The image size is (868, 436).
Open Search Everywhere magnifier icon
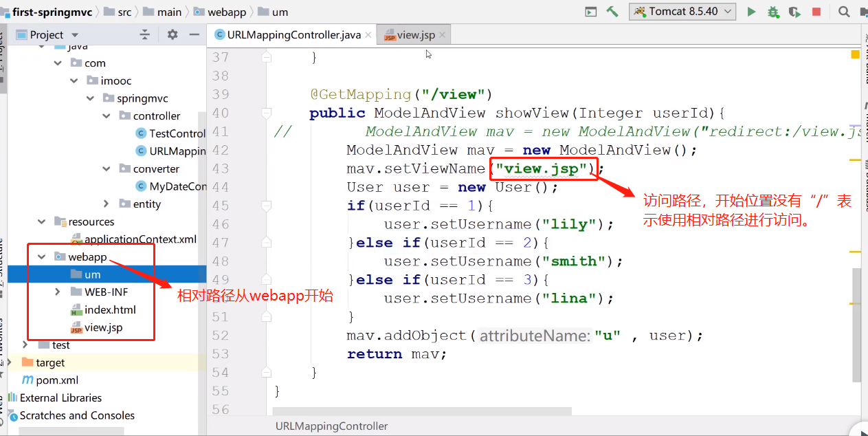click(x=843, y=12)
